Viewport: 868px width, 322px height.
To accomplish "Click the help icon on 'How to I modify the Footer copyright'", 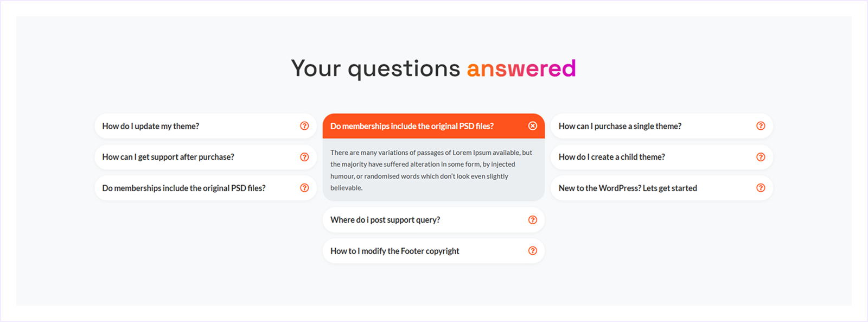I will (x=532, y=250).
